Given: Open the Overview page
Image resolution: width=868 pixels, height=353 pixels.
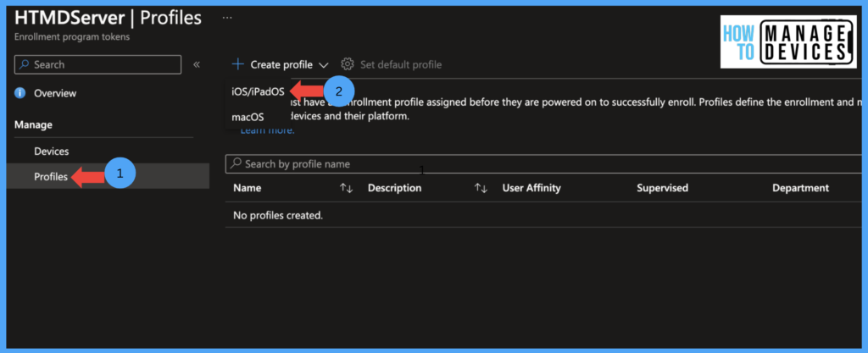Looking at the screenshot, I should coord(55,93).
